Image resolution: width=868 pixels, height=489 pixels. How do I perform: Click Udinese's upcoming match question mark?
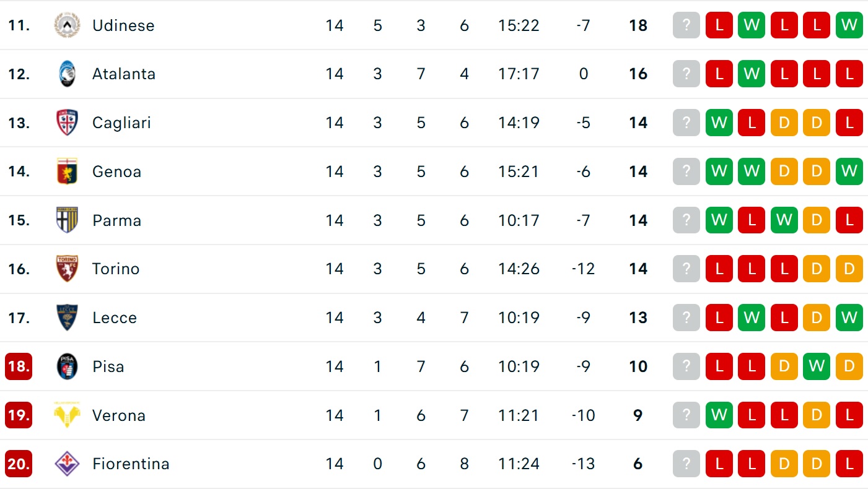click(x=686, y=25)
